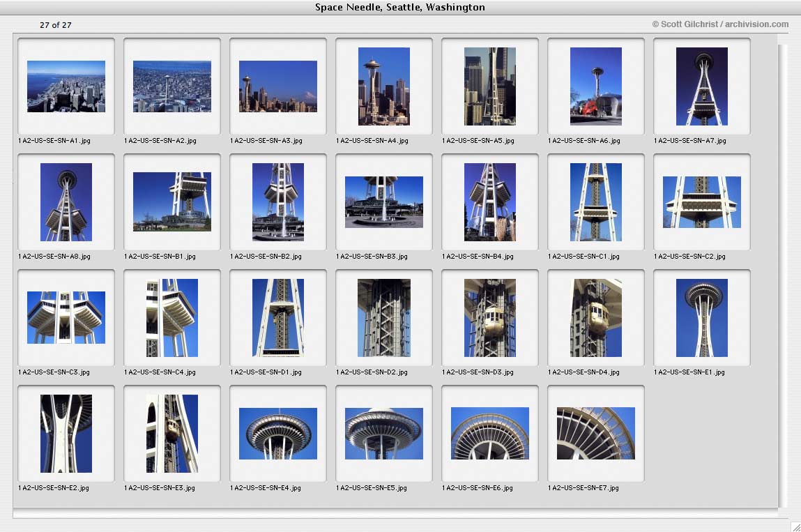Image resolution: width=801 pixels, height=532 pixels.
Task: Select the thumbnail for SN-C2.jpg
Action: click(702, 202)
